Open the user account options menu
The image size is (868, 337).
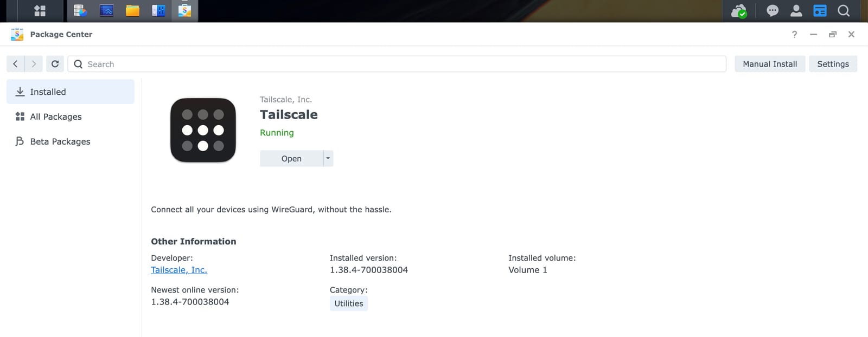(x=796, y=11)
